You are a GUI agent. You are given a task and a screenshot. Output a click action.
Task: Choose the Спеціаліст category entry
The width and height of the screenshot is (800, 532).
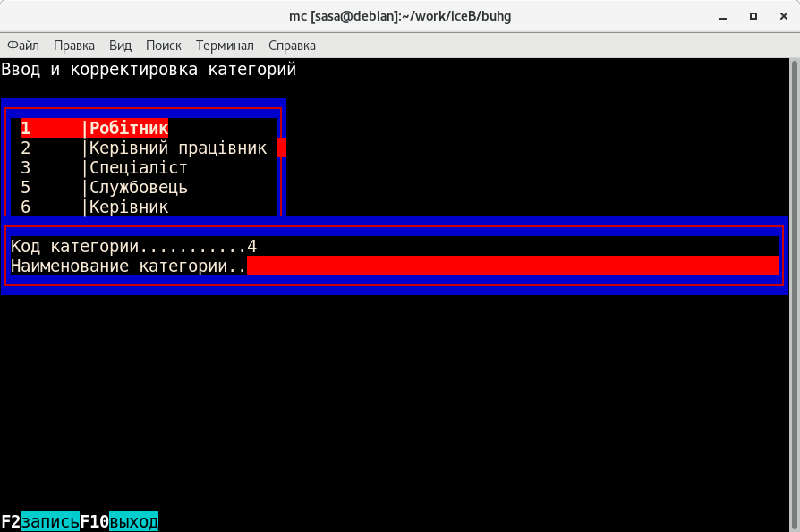pyautogui.click(x=139, y=168)
